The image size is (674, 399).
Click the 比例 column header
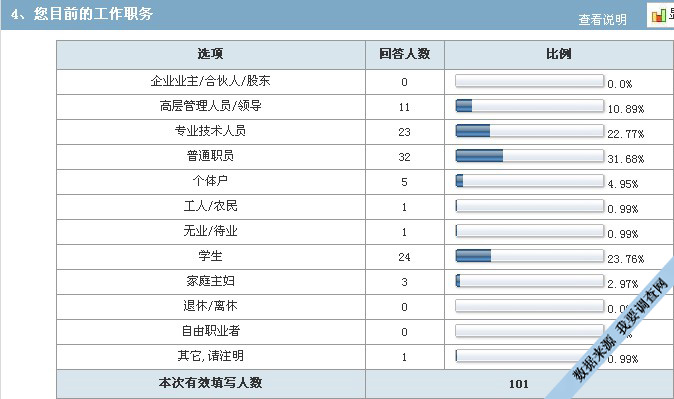(x=559, y=54)
